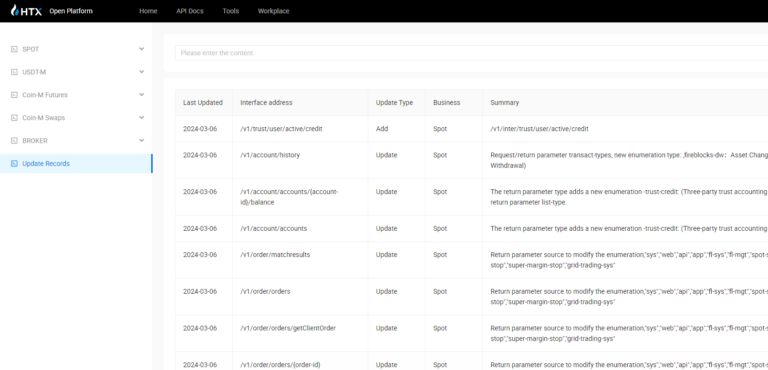Click the Coin-M Futures sidebar icon
768x370 pixels.
[14, 95]
